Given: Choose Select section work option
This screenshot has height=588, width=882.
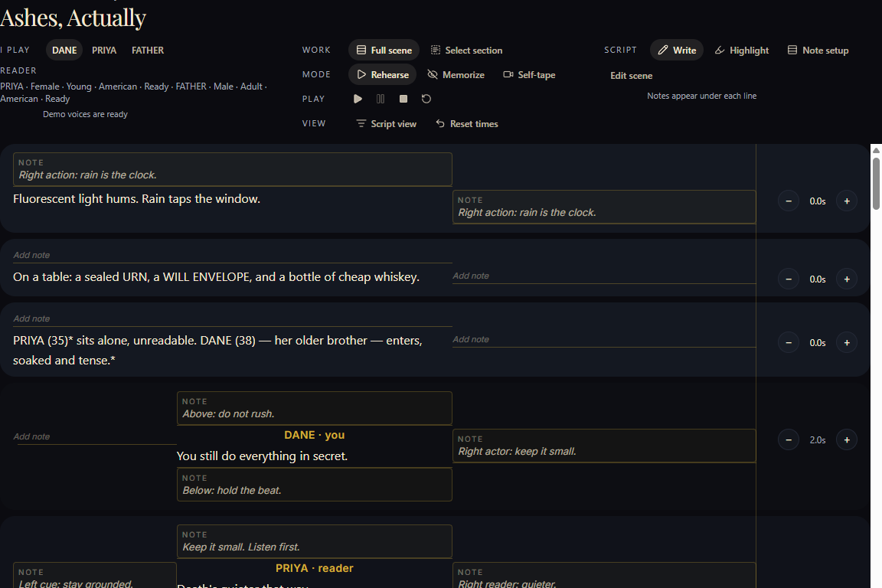Looking at the screenshot, I should [467, 50].
